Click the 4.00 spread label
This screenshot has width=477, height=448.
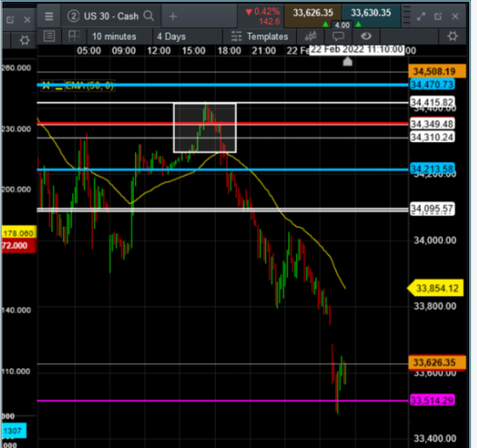(342, 25)
